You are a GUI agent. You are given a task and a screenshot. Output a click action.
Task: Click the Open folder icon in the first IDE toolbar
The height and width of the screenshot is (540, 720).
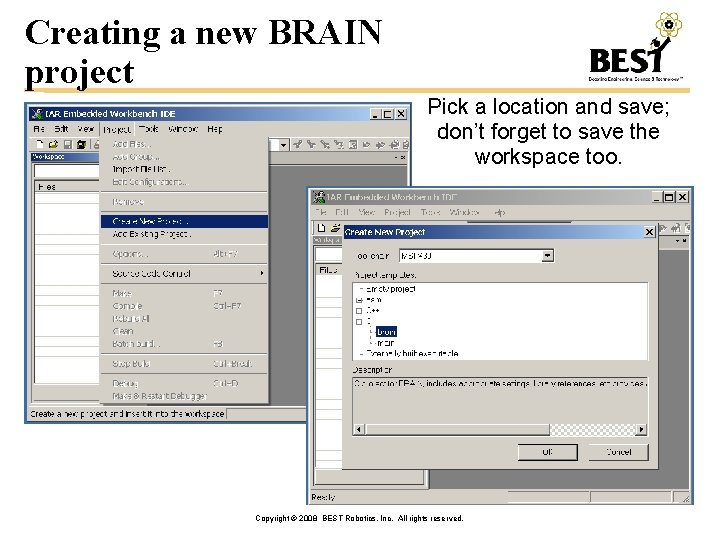[x=53, y=144]
